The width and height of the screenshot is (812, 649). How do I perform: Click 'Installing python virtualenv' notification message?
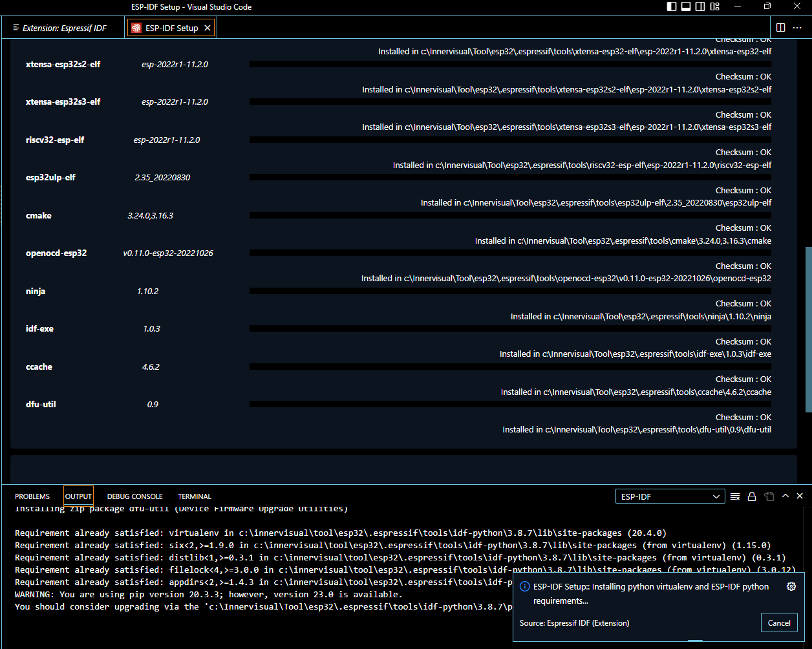coord(651,593)
